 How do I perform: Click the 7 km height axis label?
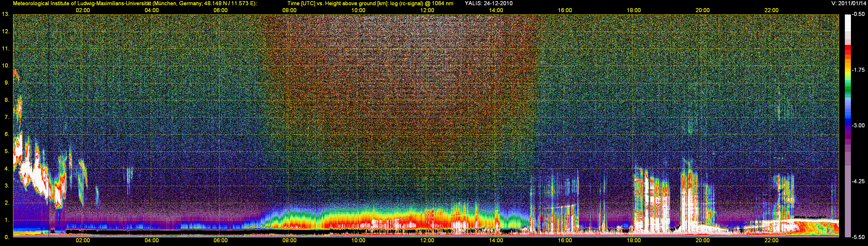pyautogui.click(x=7, y=117)
